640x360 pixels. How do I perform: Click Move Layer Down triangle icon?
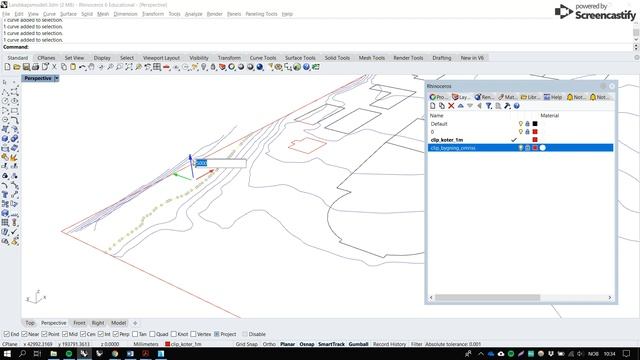pos(470,106)
